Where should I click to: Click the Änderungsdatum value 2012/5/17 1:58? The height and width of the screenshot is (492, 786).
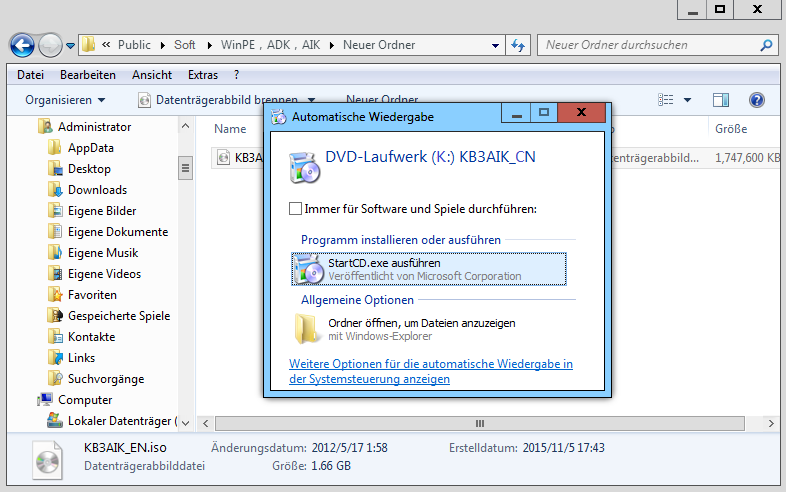(349, 447)
